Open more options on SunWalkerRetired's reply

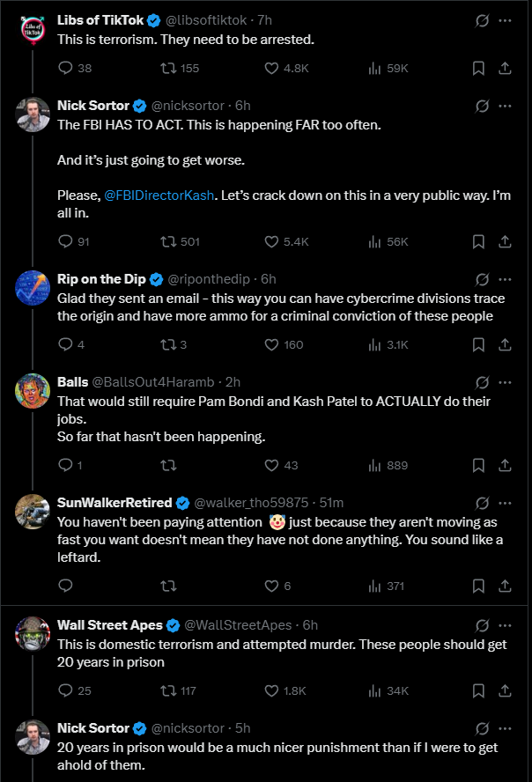point(505,503)
